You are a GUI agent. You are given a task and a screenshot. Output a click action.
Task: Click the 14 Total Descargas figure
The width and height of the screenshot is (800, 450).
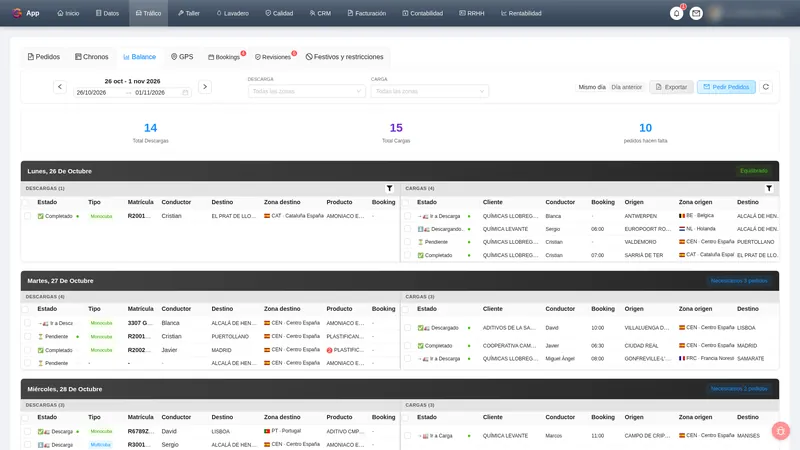(151, 128)
